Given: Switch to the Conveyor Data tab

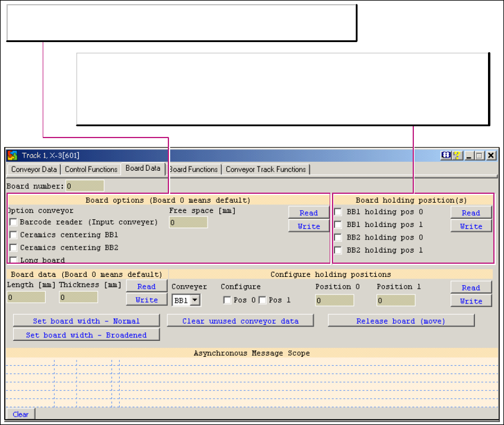Looking at the screenshot, I should [x=34, y=170].
